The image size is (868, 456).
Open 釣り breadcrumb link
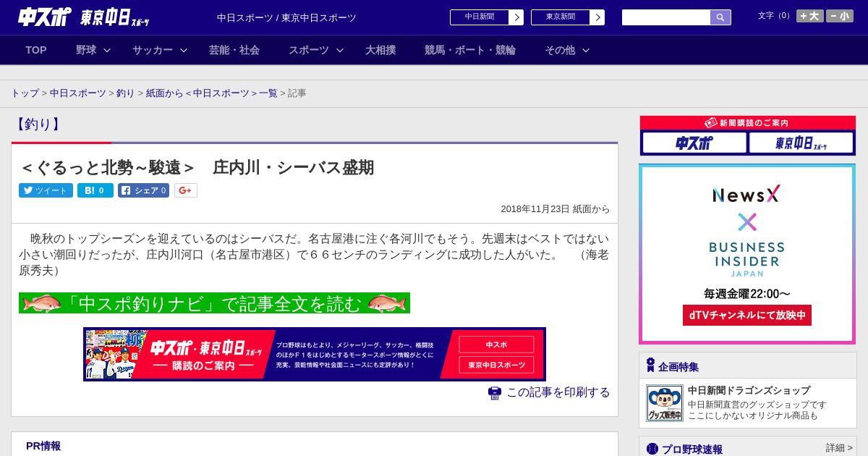click(126, 93)
